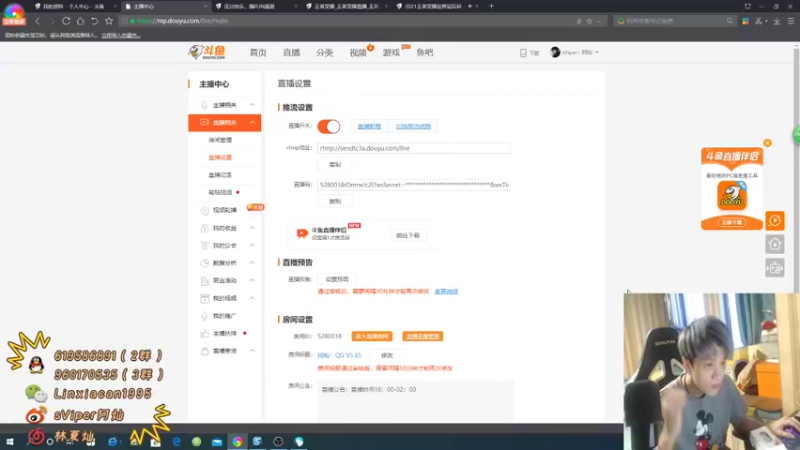Open the browser home page icon
Screen dimensions: 800x450
80,21
